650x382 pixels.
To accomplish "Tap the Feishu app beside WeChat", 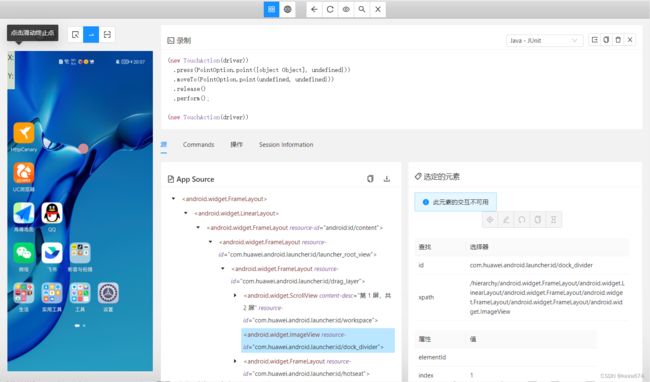I will pos(52,253).
